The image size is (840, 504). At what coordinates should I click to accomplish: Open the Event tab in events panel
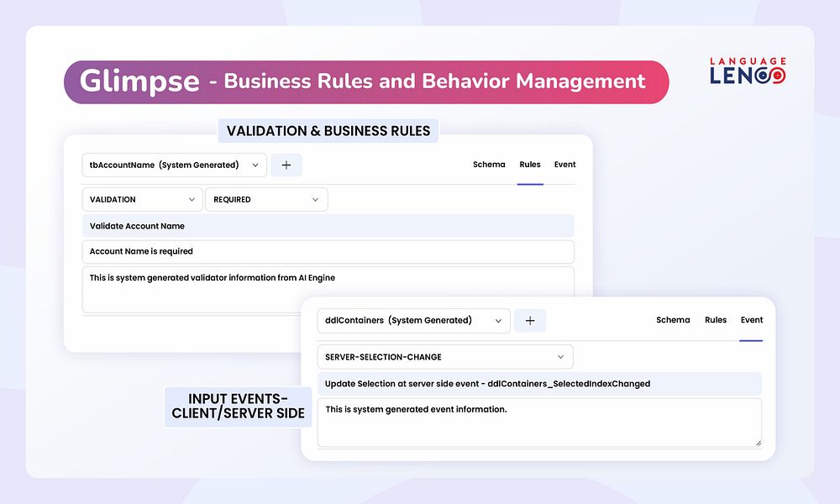[752, 320]
